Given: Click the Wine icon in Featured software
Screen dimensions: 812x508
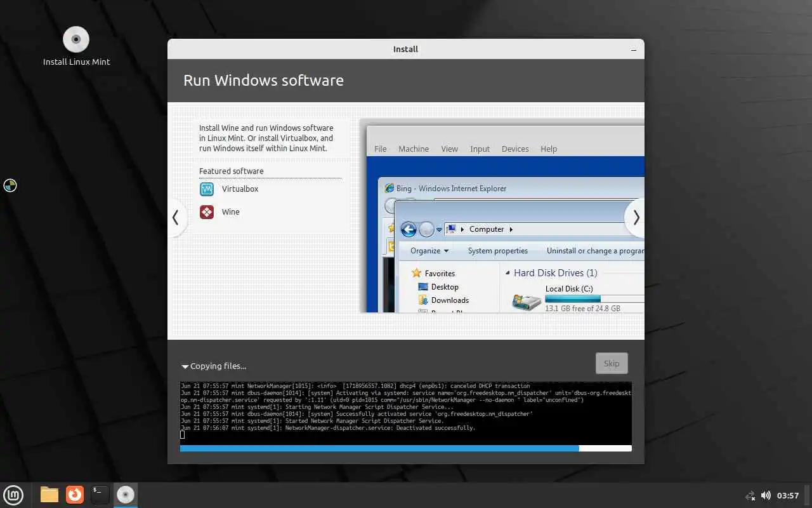Looking at the screenshot, I should pos(207,212).
